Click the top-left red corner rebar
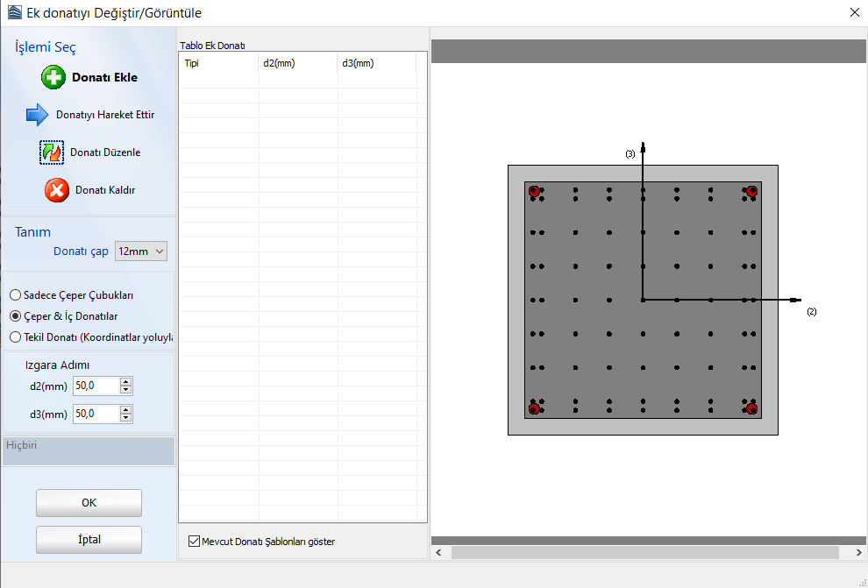Screen dimensions: 868x588 tap(534, 191)
